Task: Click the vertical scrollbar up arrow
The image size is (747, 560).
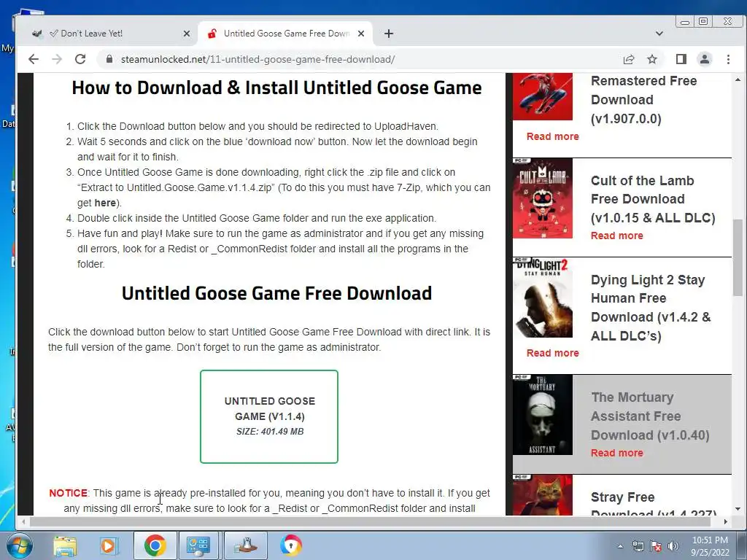Action: coord(738,80)
